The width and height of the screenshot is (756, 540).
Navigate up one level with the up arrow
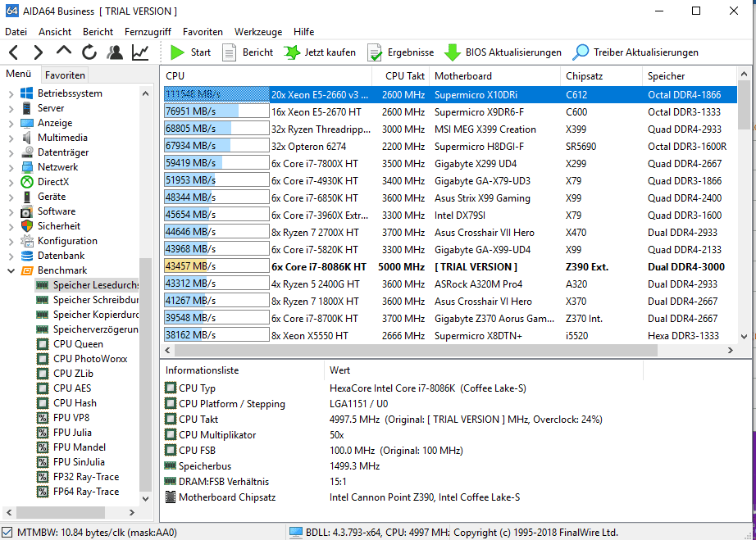pos(64,51)
